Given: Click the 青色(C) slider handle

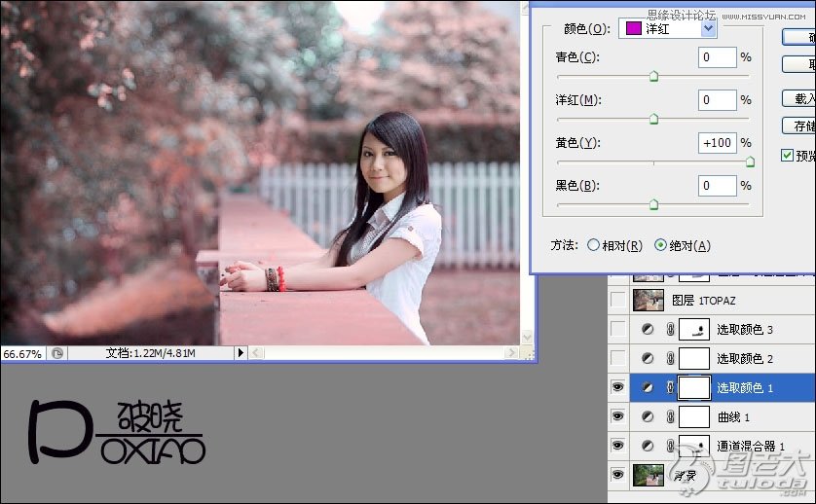Looking at the screenshot, I should coord(653,77).
